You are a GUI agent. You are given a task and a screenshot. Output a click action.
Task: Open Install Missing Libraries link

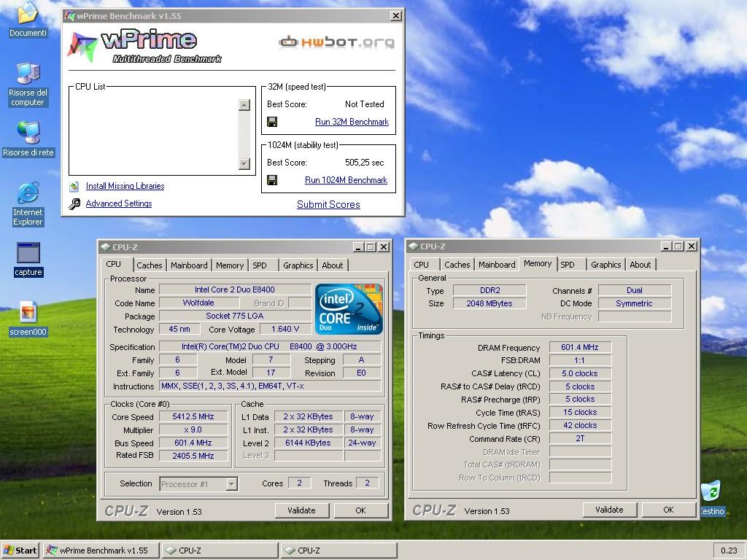point(125,186)
